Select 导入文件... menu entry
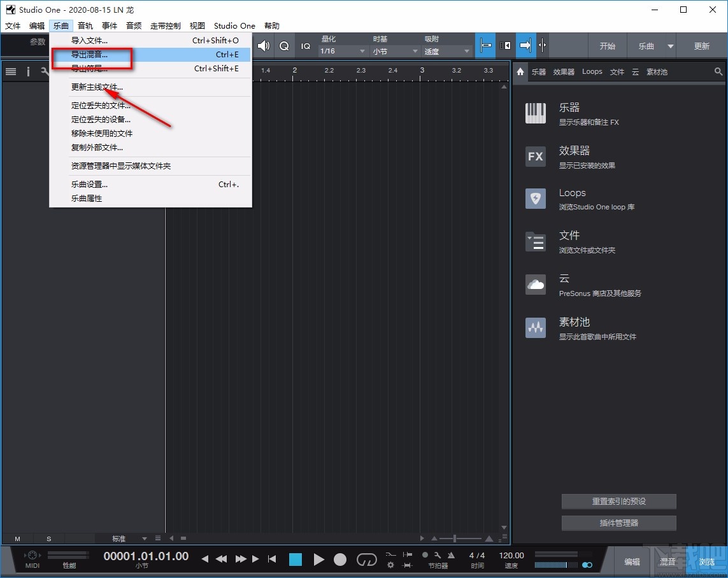This screenshot has height=578, width=728. (151, 40)
